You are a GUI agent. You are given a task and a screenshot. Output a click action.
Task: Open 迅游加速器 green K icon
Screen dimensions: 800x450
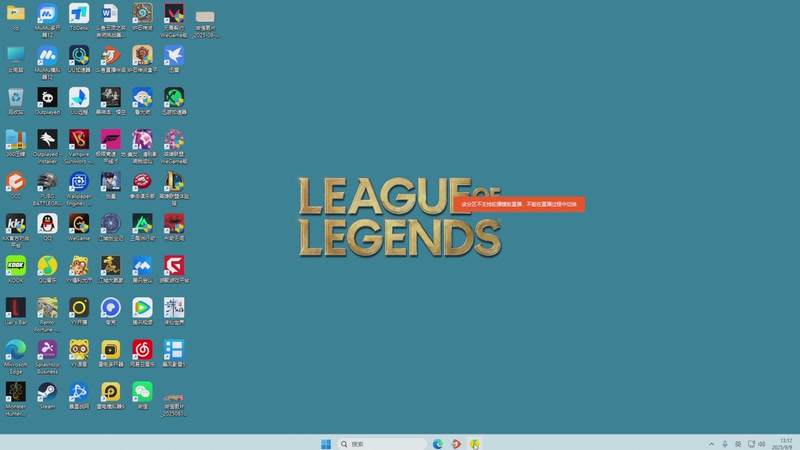[x=174, y=101]
